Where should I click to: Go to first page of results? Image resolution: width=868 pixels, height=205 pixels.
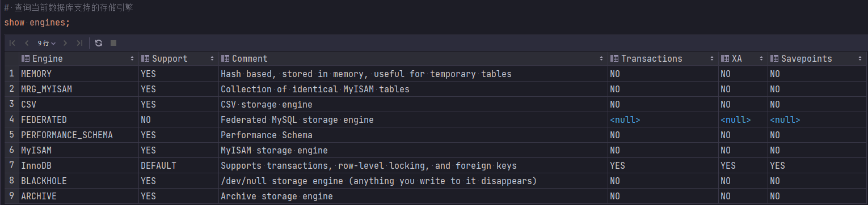pos(12,43)
